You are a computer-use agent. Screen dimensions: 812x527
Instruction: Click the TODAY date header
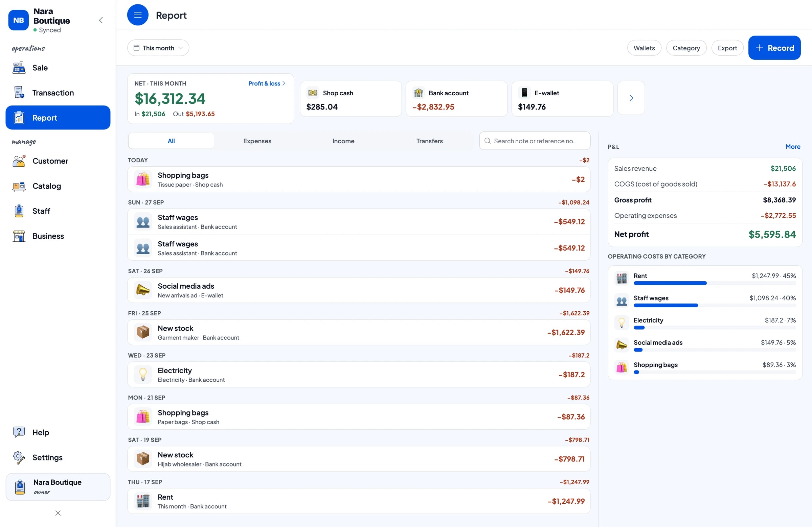point(138,160)
